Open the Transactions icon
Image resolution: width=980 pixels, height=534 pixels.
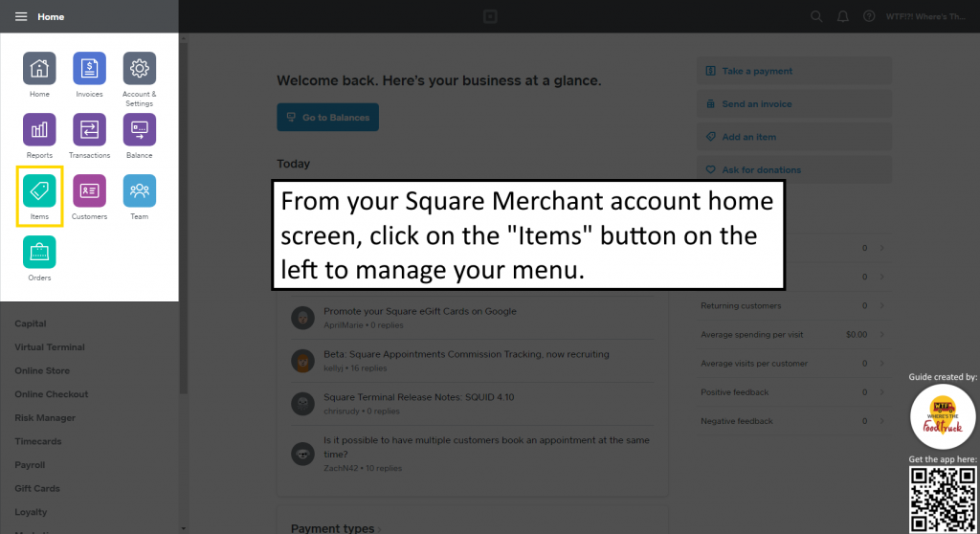(x=89, y=129)
